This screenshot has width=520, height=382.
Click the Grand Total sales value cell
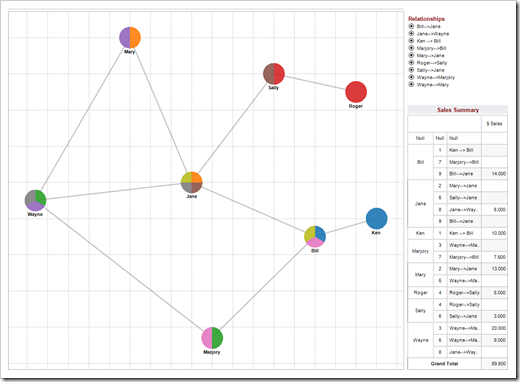point(494,364)
